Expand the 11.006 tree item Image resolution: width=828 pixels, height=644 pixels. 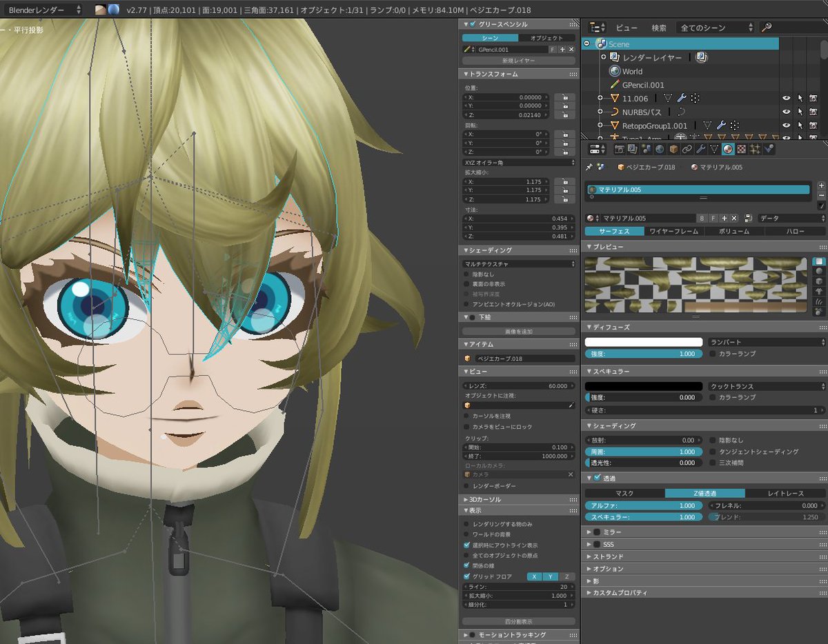click(600, 98)
